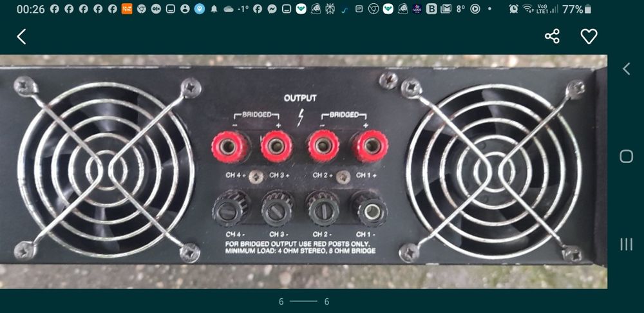Tap the blue location pin notification
Image resolution: width=644 pixels, height=313 pixels.
click(200, 8)
